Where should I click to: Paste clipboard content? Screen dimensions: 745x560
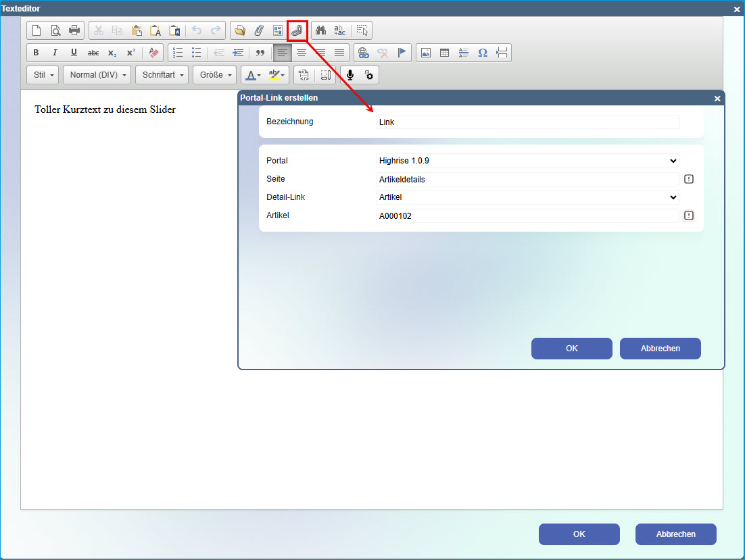tap(137, 30)
